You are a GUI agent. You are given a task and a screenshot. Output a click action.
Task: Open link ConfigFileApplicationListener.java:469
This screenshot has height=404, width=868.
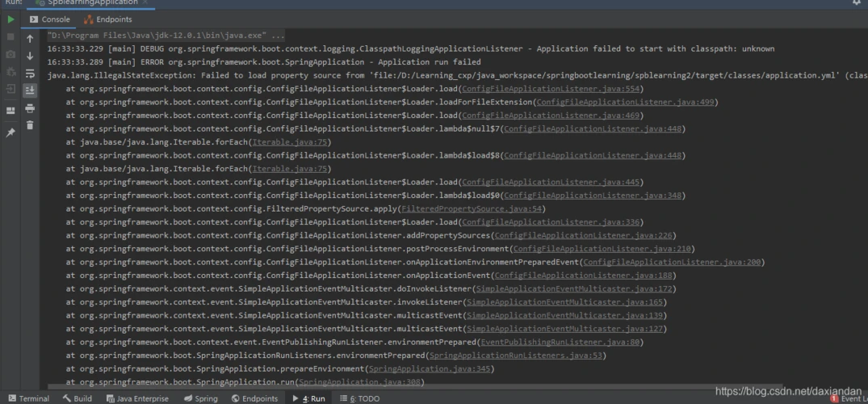tap(551, 116)
